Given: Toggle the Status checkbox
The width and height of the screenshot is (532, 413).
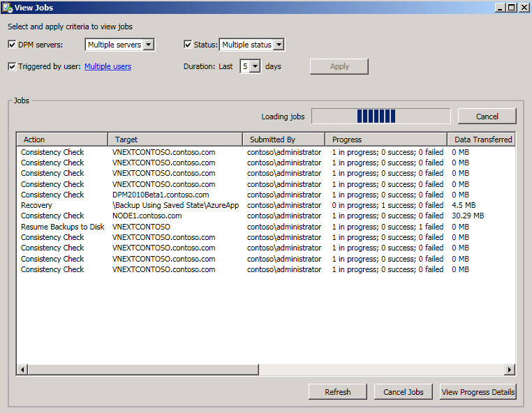Looking at the screenshot, I should tap(188, 45).
